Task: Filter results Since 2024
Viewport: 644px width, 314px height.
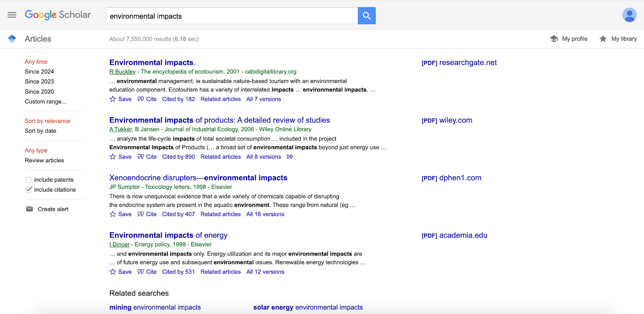Action: pyautogui.click(x=39, y=72)
